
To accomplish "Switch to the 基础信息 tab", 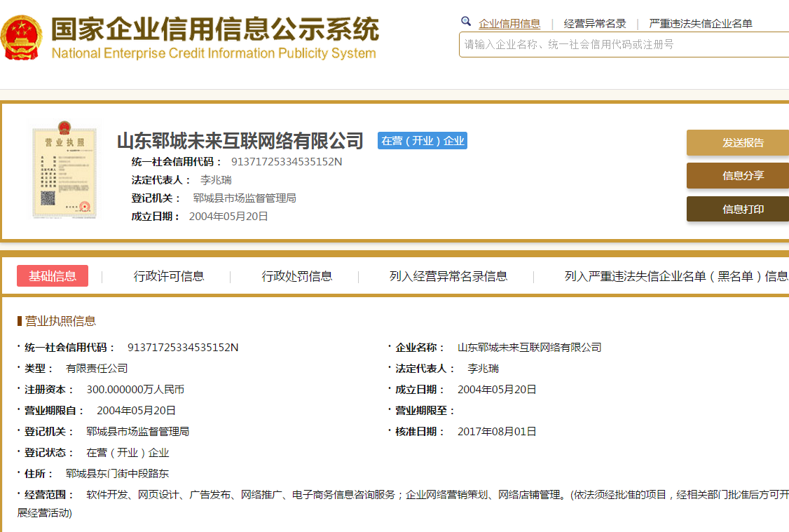I will 53,276.
